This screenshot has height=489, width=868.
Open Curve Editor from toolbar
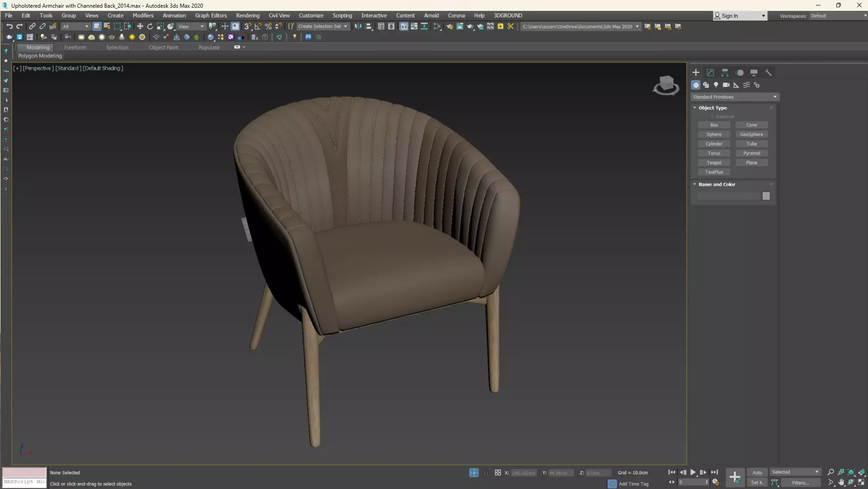(414, 26)
